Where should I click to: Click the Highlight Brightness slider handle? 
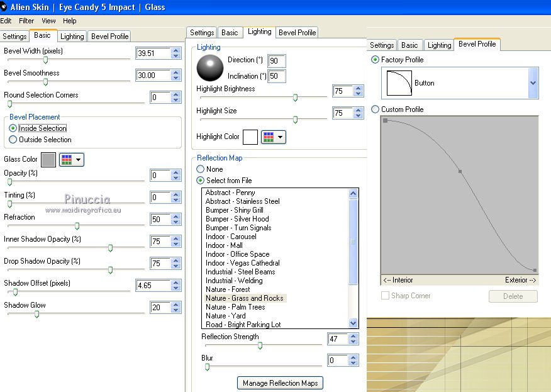pyautogui.click(x=295, y=97)
